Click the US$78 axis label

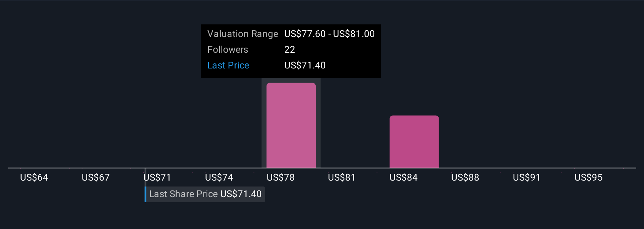tap(281, 177)
